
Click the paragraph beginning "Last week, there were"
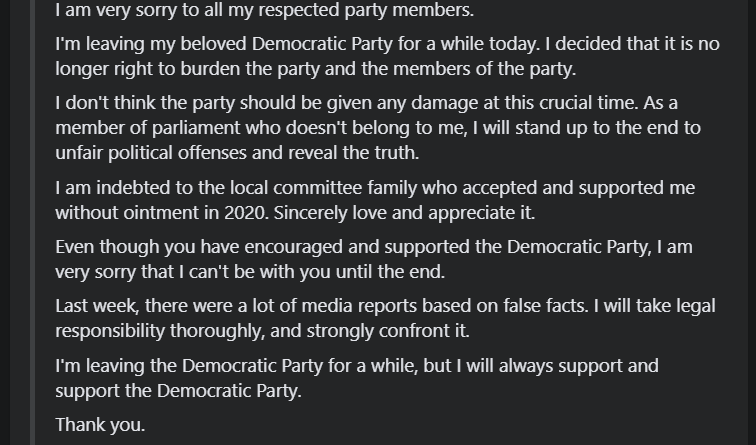(x=386, y=318)
